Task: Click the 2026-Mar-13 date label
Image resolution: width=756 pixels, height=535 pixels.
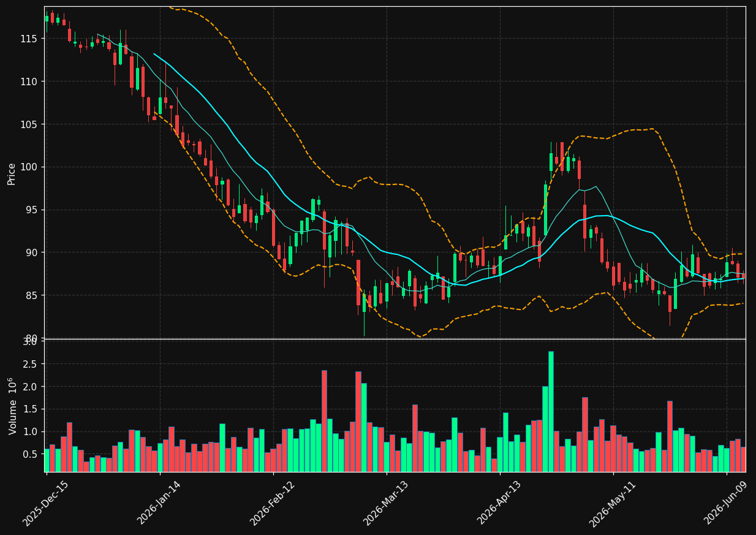Action: tap(387, 503)
